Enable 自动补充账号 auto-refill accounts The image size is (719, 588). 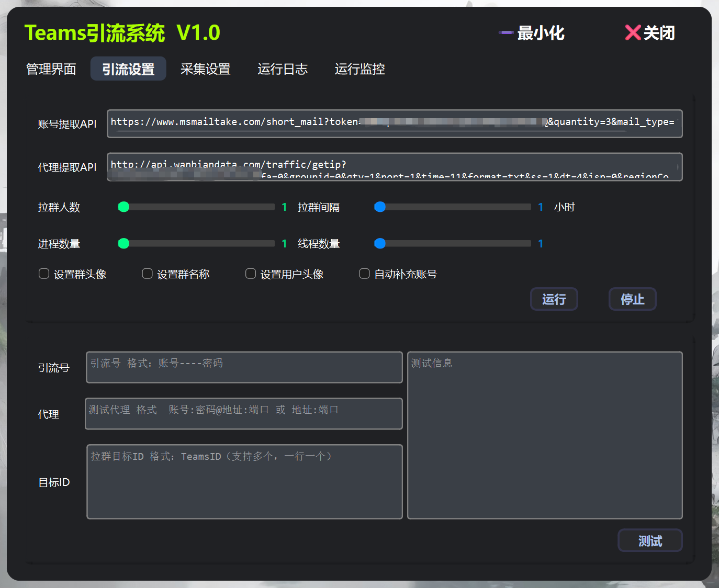point(364,273)
